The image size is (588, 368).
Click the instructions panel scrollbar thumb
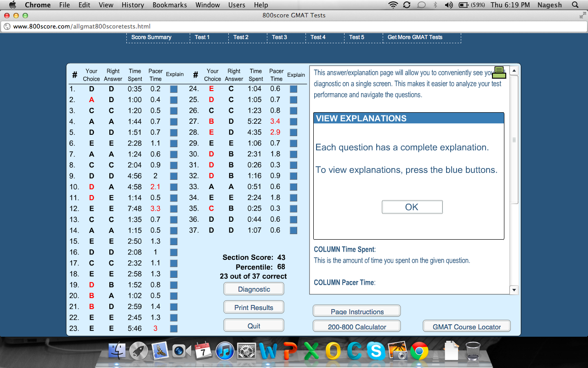tap(514, 139)
